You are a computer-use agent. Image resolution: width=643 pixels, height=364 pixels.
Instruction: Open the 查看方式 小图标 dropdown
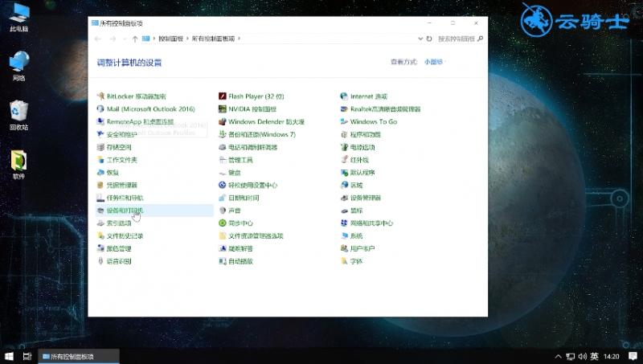pos(435,62)
